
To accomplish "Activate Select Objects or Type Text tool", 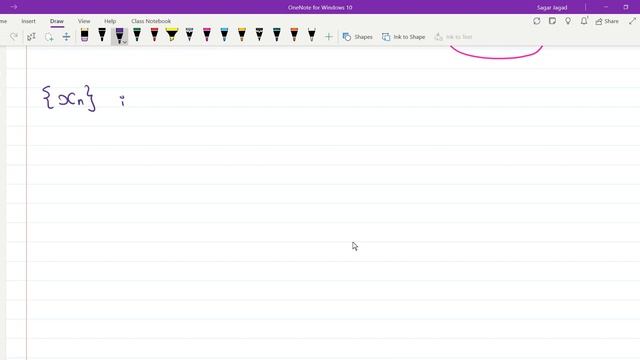I will click(31, 37).
